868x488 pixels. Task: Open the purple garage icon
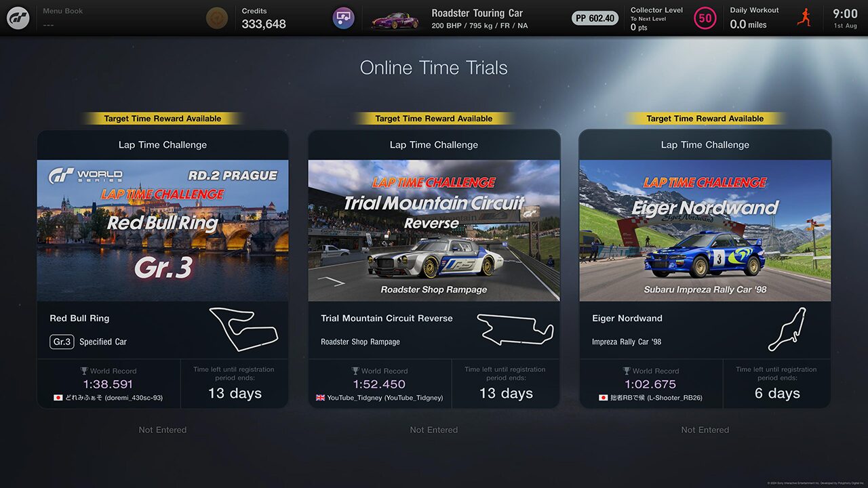[344, 18]
